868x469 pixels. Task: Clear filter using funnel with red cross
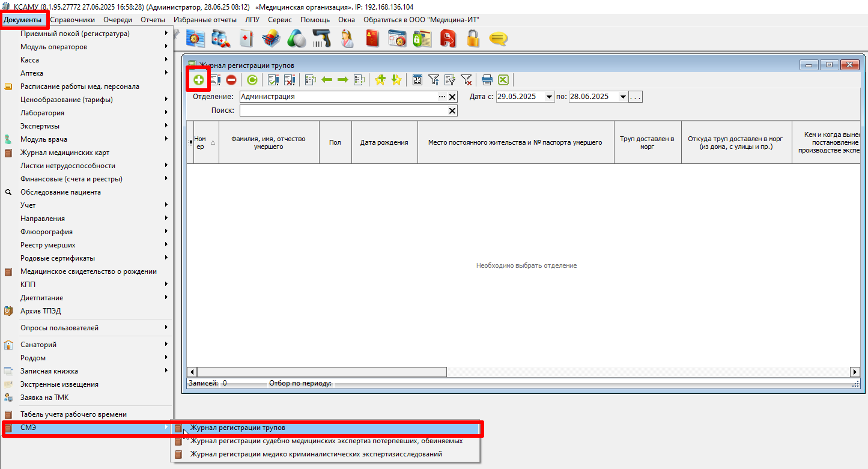pyautogui.click(x=466, y=80)
